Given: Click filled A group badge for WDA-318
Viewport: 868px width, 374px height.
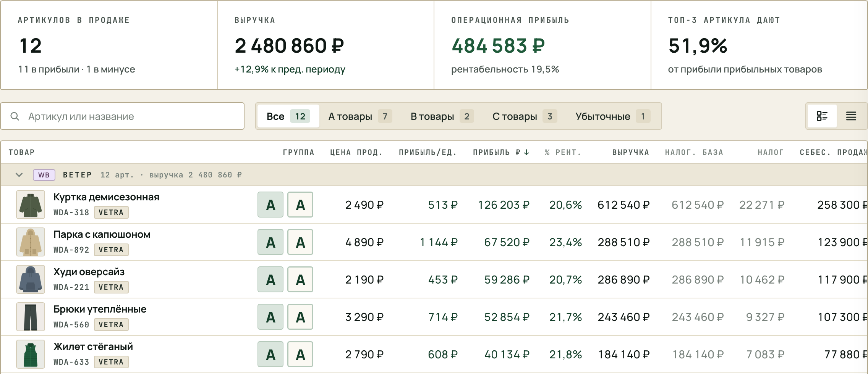Looking at the screenshot, I should pyautogui.click(x=270, y=205).
